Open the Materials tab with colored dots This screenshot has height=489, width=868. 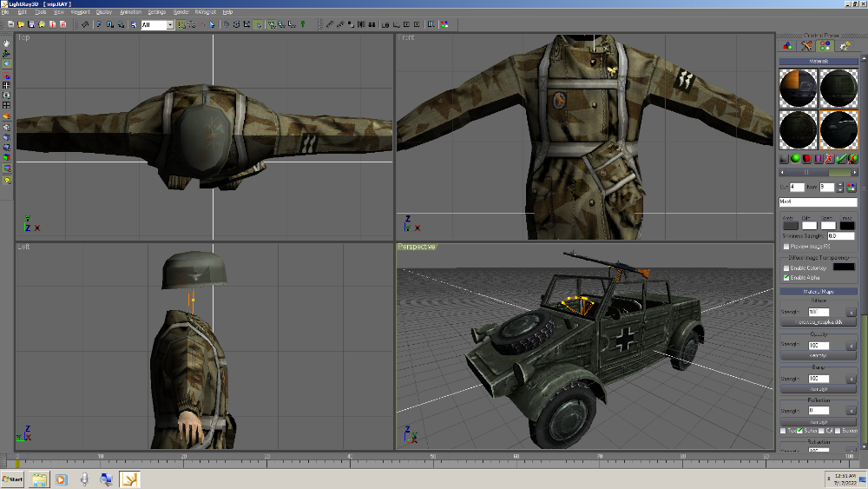pyautogui.click(x=825, y=46)
